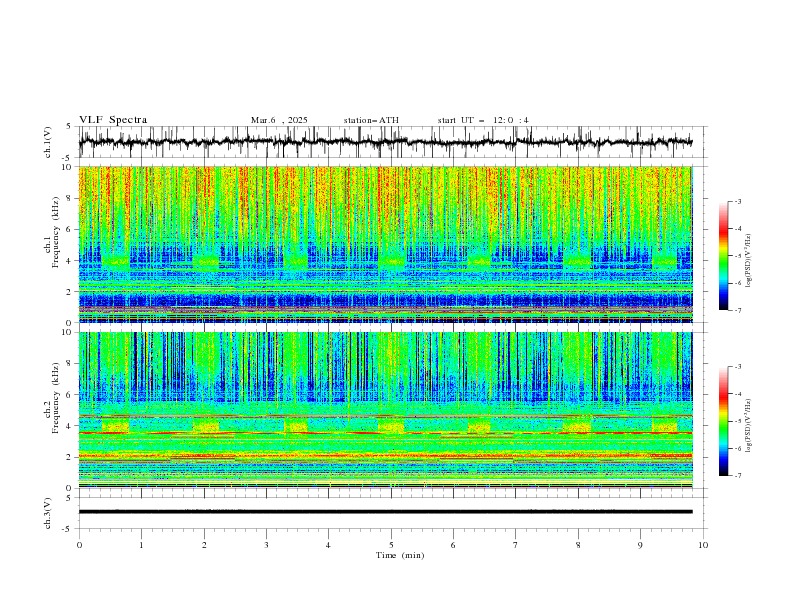The image size is (792, 612).
Task: Click the "2" kHz tick on ch.2 frequency axis
Action: (71, 457)
